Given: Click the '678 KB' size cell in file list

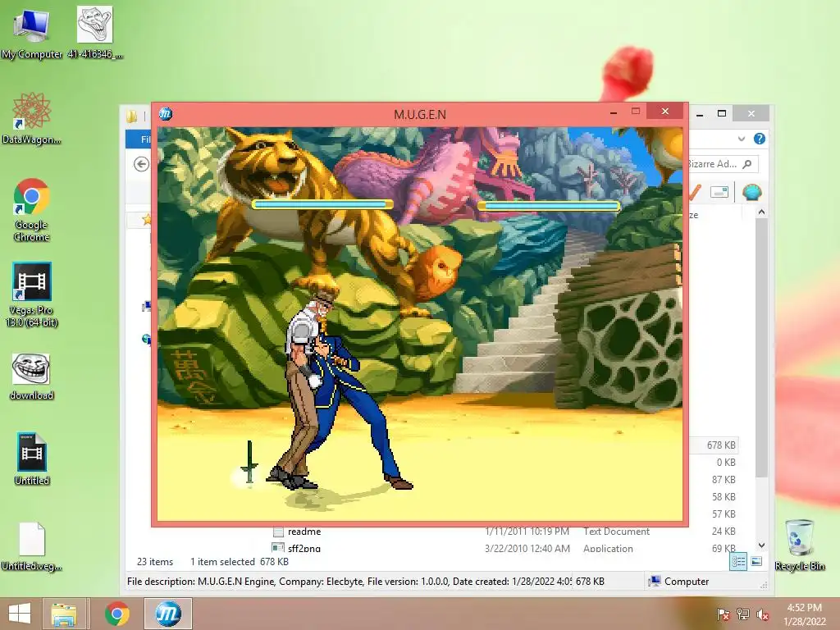Looking at the screenshot, I should 721,445.
